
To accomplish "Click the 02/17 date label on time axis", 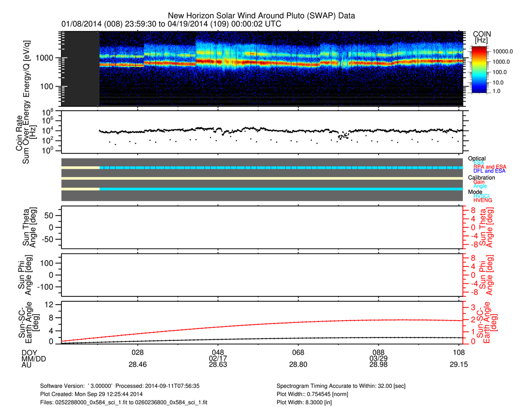I will [218, 360].
